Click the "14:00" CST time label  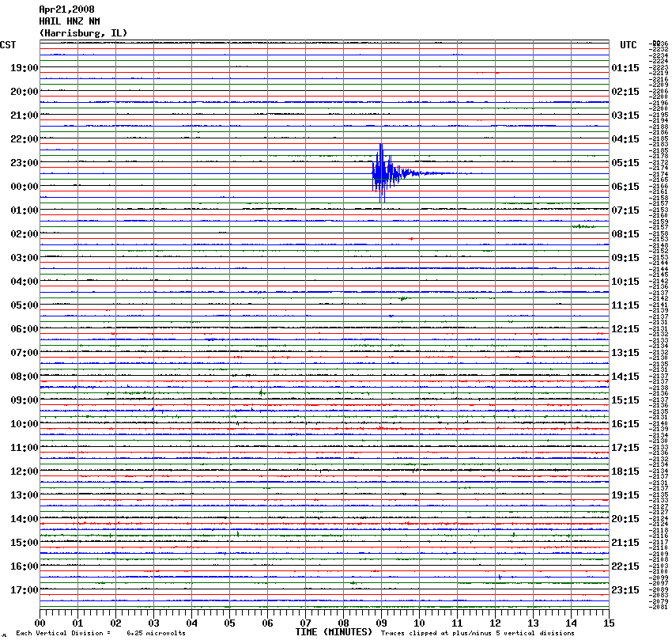[25, 519]
